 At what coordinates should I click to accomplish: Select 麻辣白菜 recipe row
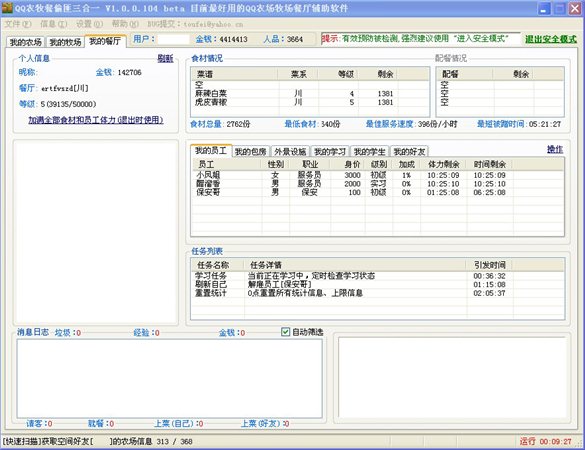(310, 93)
